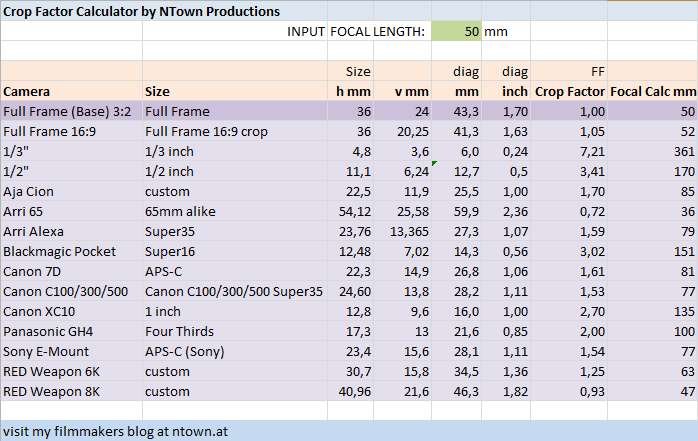
Task: Click the 'Camera' column header
Action: click(x=26, y=92)
